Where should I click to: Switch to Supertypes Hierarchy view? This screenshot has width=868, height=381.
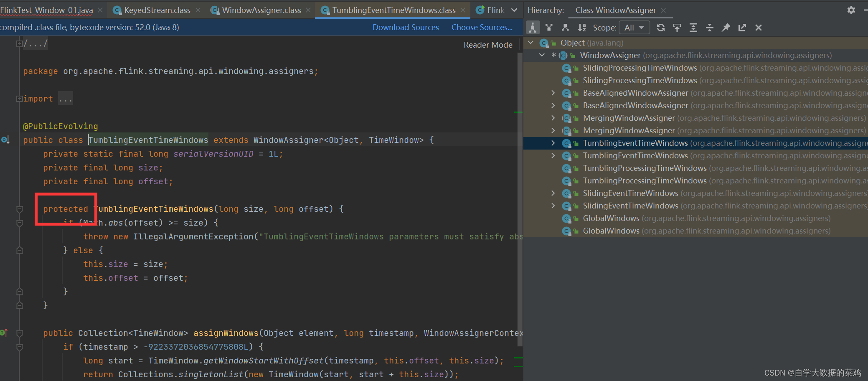(x=549, y=28)
